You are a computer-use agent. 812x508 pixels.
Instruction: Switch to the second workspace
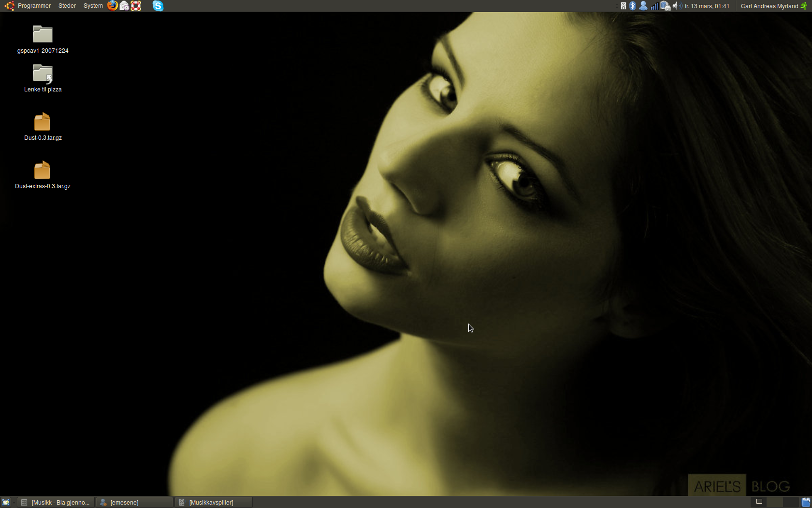[x=774, y=502]
